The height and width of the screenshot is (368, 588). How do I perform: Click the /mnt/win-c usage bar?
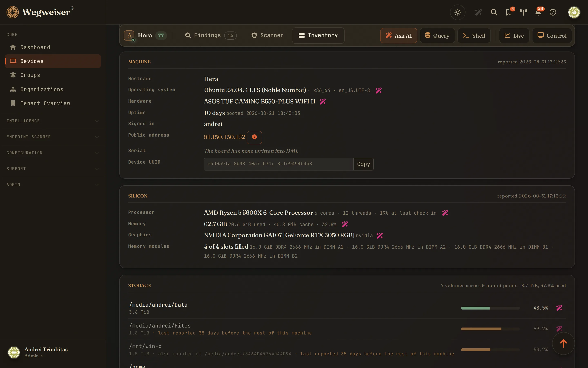point(490,350)
